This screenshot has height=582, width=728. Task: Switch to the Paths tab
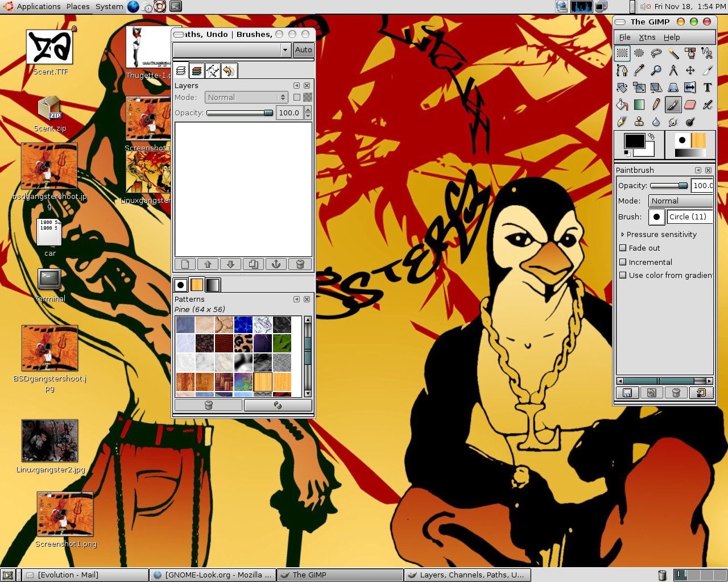pyautogui.click(x=213, y=71)
